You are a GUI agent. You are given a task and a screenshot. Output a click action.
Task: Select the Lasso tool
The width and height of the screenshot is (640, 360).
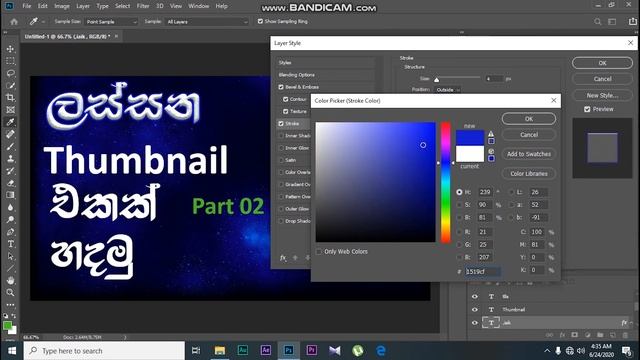(10, 73)
